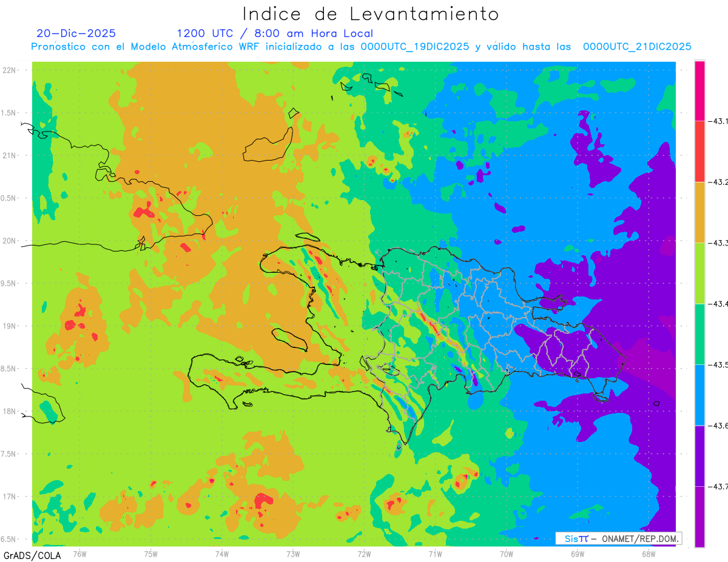Click the '0.5N' latitude label
Image resolution: width=728 pixels, height=562 pixels.
[8, 198]
